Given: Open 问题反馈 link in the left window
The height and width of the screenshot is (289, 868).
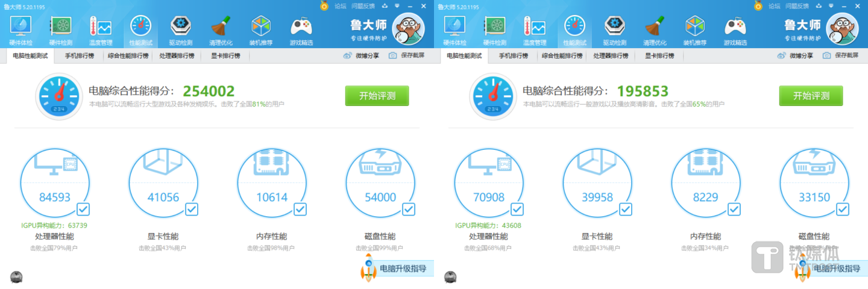Looking at the screenshot, I should [x=362, y=6].
